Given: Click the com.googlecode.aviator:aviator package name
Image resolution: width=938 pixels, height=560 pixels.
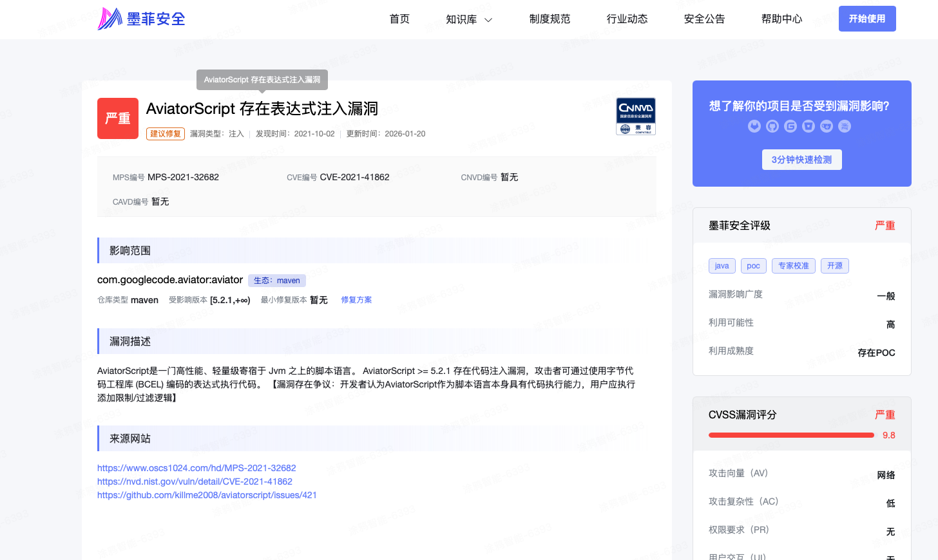Looking at the screenshot, I should click(170, 280).
